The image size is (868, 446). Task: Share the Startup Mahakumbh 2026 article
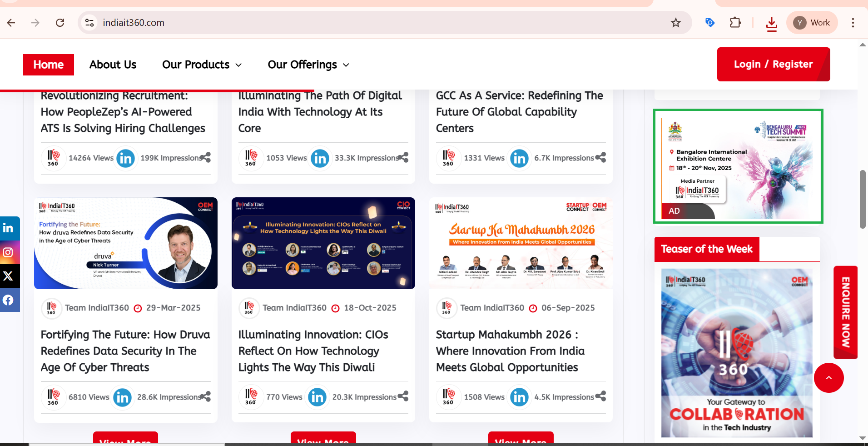coord(600,396)
